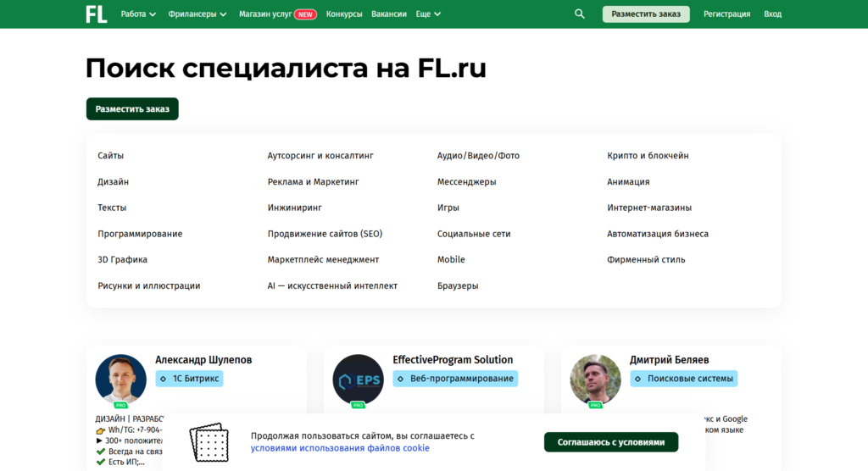
Task: Select the Маркетплейс менеджмент category
Action: click(323, 259)
